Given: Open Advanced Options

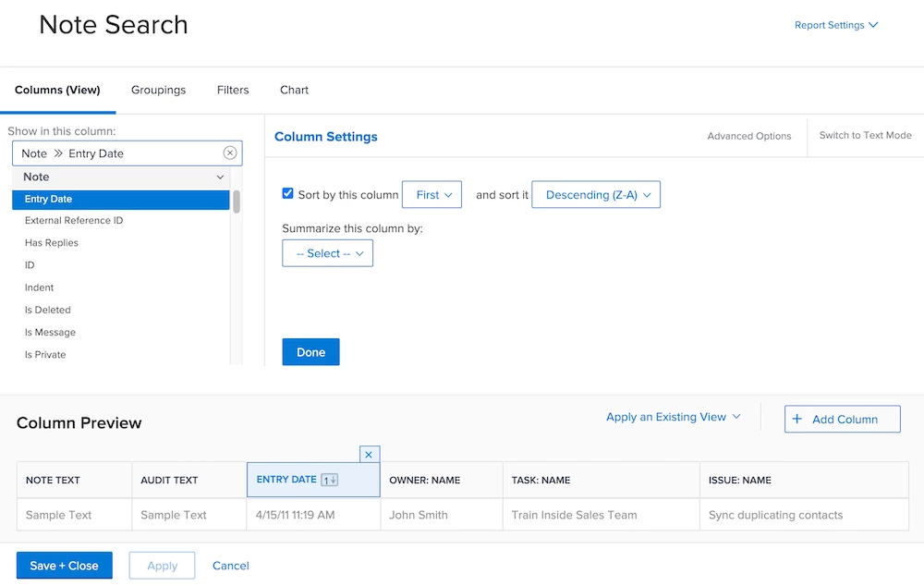Looking at the screenshot, I should pos(749,136).
